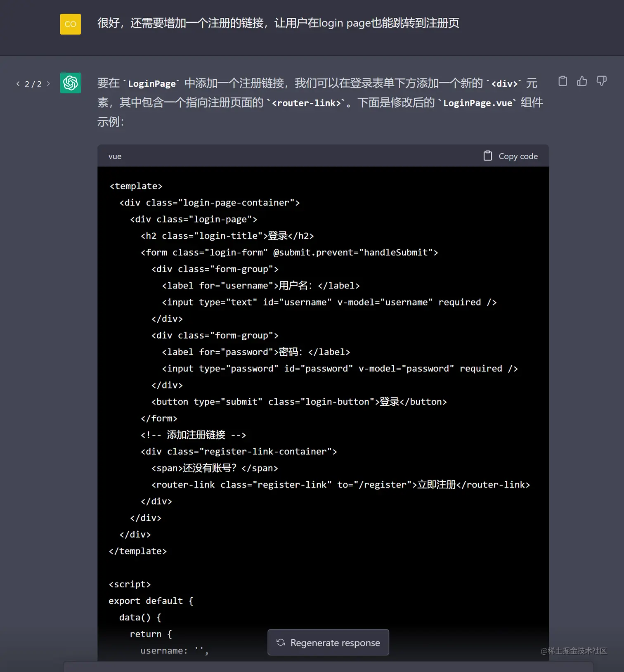Click the h2 login-title line
Viewport: 624px width, 672px height.
(227, 236)
